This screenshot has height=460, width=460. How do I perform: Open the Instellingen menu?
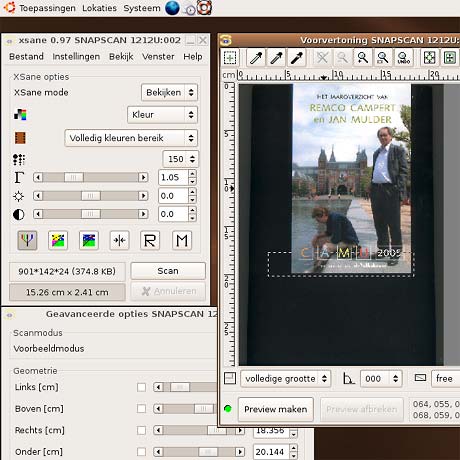click(x=76, y=57)
